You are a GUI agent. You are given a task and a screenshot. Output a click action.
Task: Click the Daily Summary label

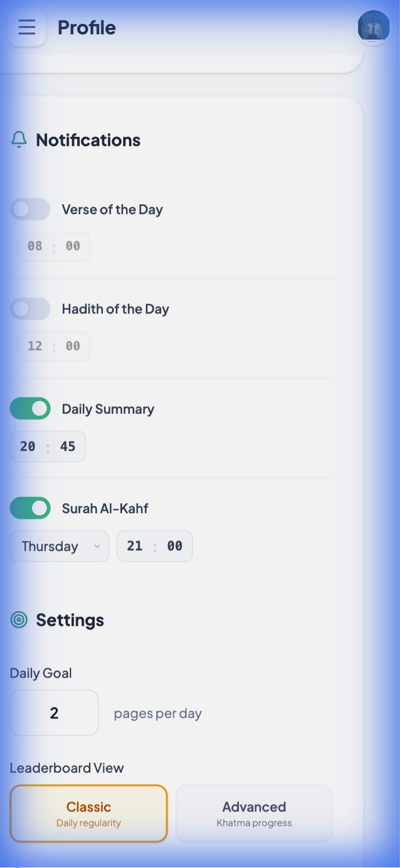pos(108,409)
